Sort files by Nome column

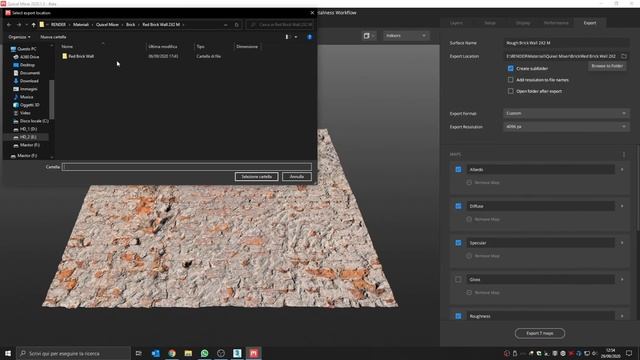[67, 47]
